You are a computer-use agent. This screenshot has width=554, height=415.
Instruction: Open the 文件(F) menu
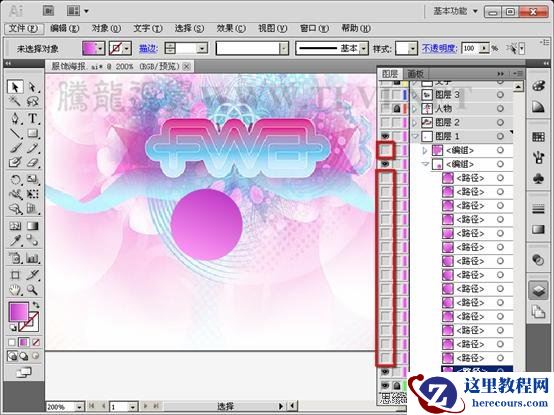(24, 28)
